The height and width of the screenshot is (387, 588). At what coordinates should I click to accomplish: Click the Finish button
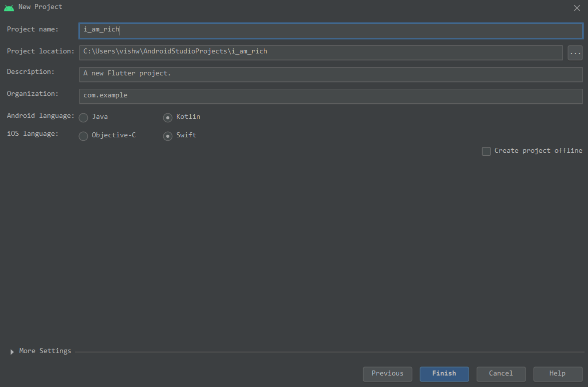(444, 374)
